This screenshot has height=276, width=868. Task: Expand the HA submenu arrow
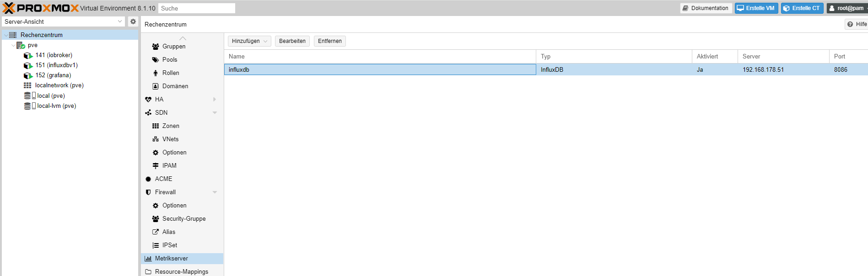tap(215, 100)
